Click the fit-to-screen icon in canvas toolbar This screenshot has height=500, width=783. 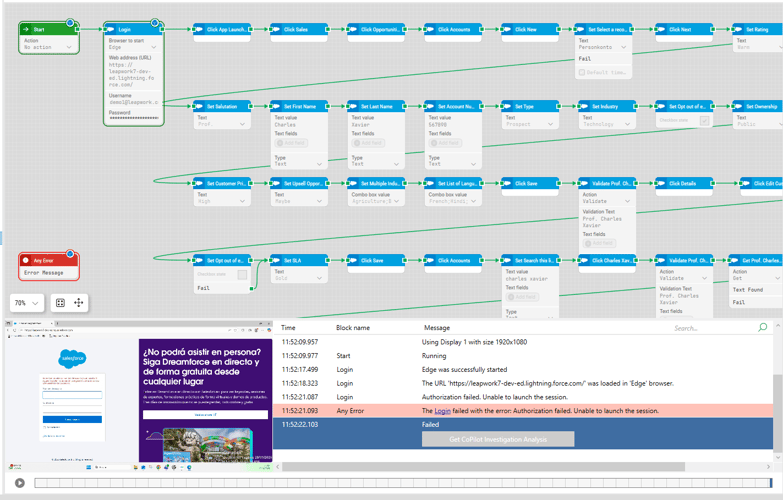pyautogui.click(x=60, y=303)
